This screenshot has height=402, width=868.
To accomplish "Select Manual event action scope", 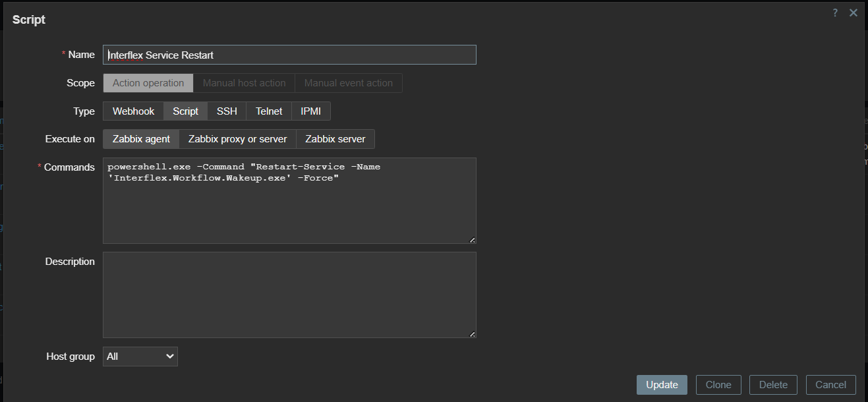I will tap(348, 83).
